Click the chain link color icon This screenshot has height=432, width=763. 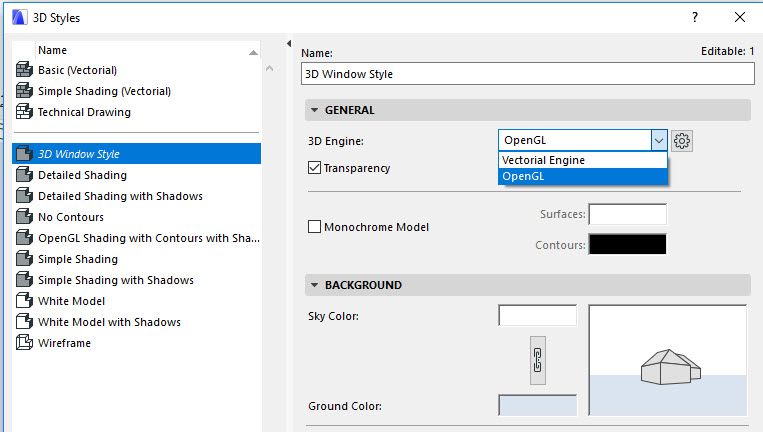(x=537, y=359)
